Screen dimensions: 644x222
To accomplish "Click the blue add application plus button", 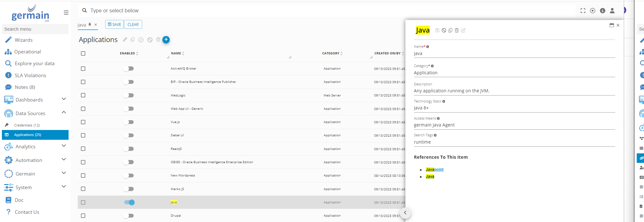I will 166,40.
